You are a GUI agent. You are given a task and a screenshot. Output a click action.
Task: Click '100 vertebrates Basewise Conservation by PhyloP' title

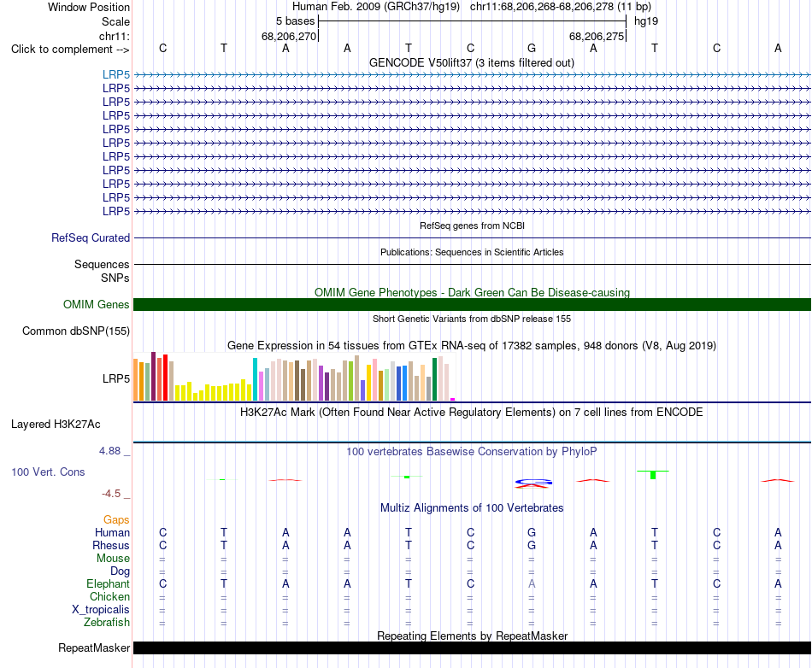[471, 452]
